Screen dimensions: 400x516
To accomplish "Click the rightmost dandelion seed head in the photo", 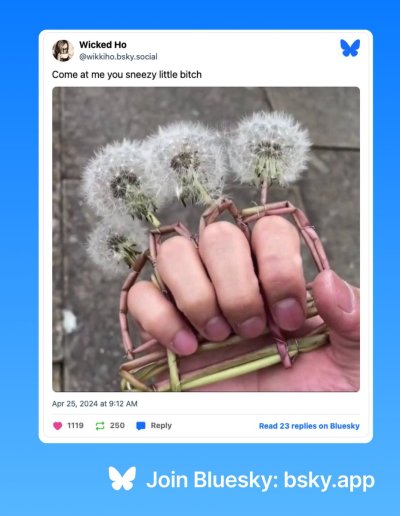I will point(270,149).
